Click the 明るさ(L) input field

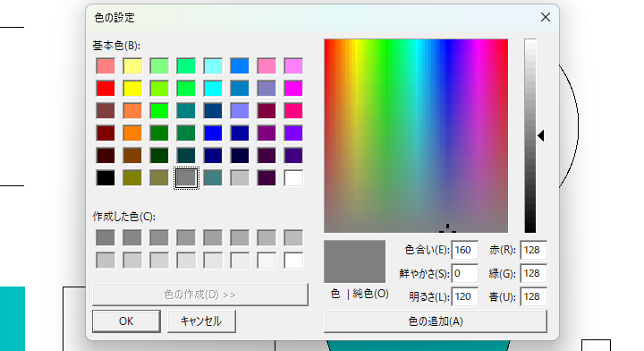(464, 296)
